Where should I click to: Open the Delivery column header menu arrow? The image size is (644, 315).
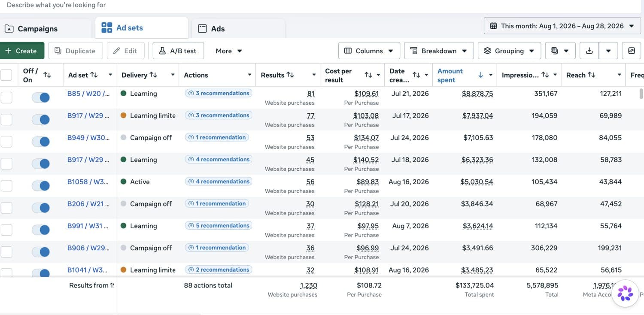pos(173,75)
